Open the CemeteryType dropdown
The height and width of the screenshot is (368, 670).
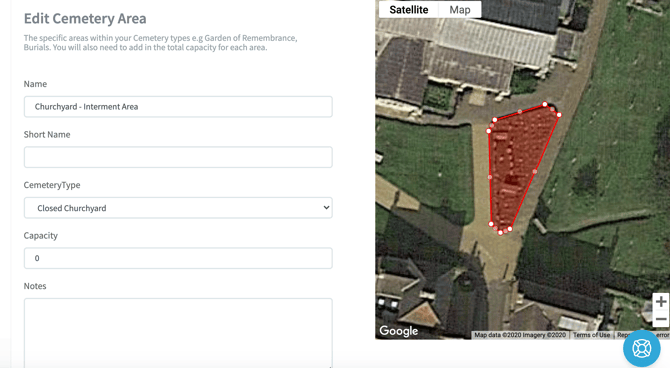(178, 208)
